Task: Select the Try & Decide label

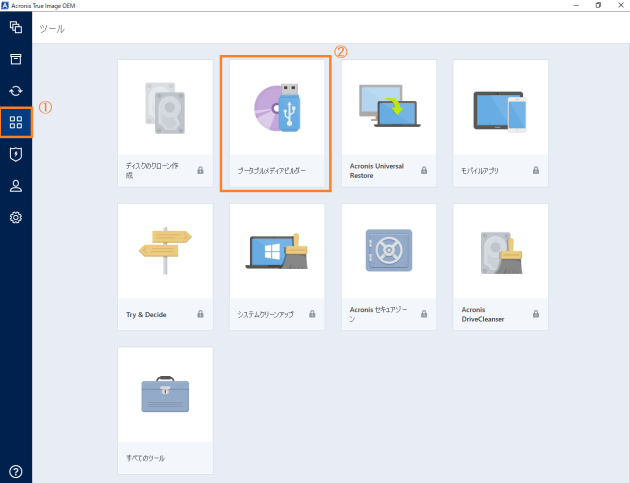Action: (x=146, y=315)
